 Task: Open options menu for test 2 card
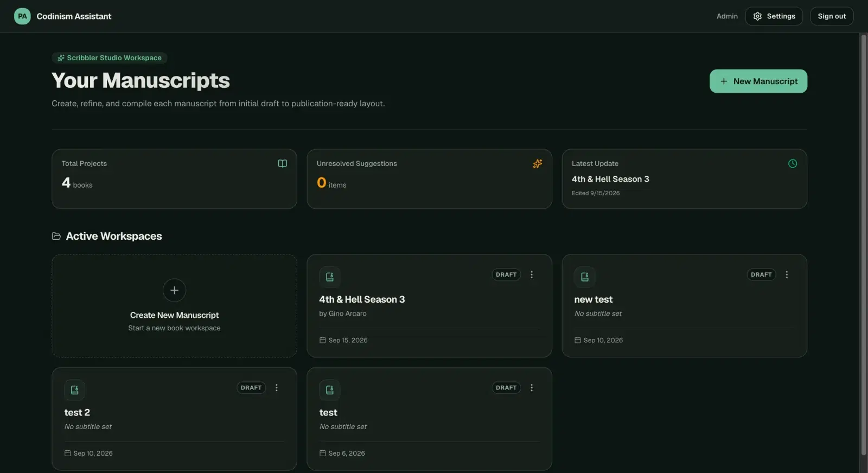[277, 387]
